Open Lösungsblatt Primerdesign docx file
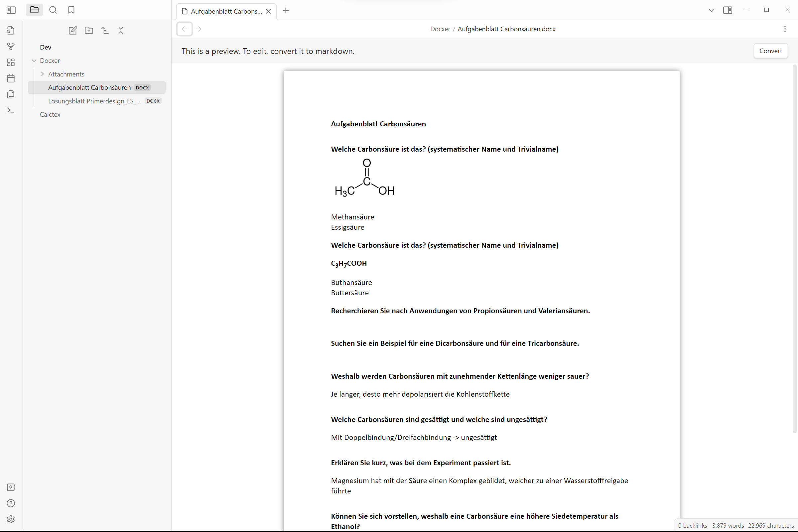 click(x=94, y=101)
